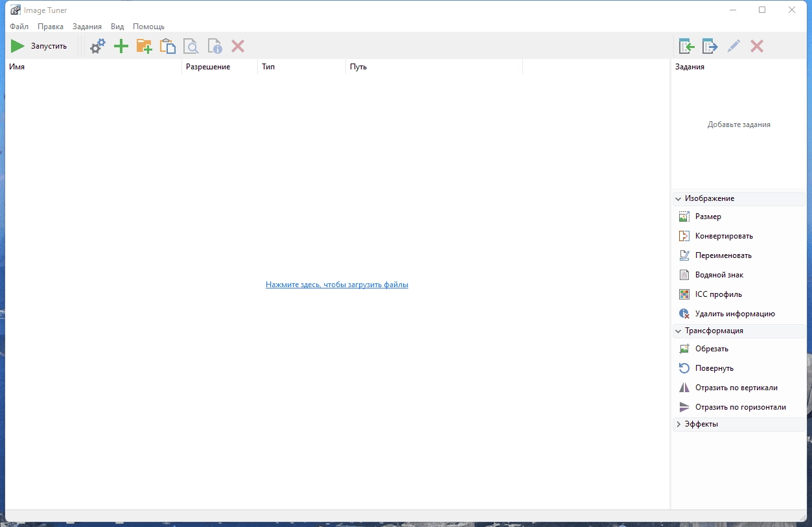Click the ICC профиль icon
This screenshot has height=527, width=812.
684,294
